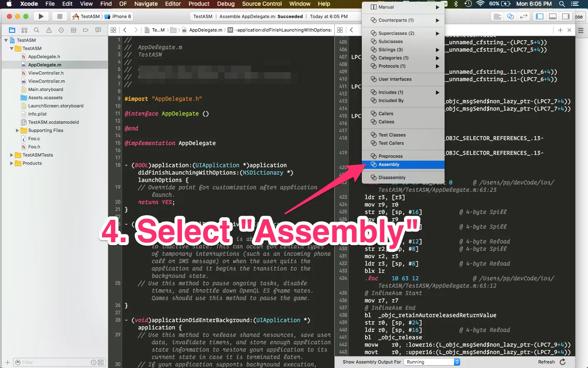Open Spotlight search in the menu bar

click(562, 4)
